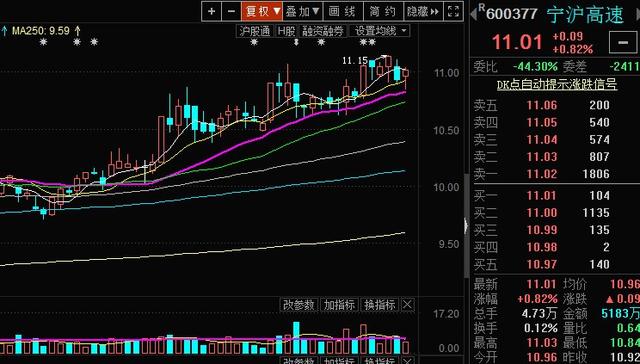Toggle the H股 tag
640x364 pixels.
[286, 31]
